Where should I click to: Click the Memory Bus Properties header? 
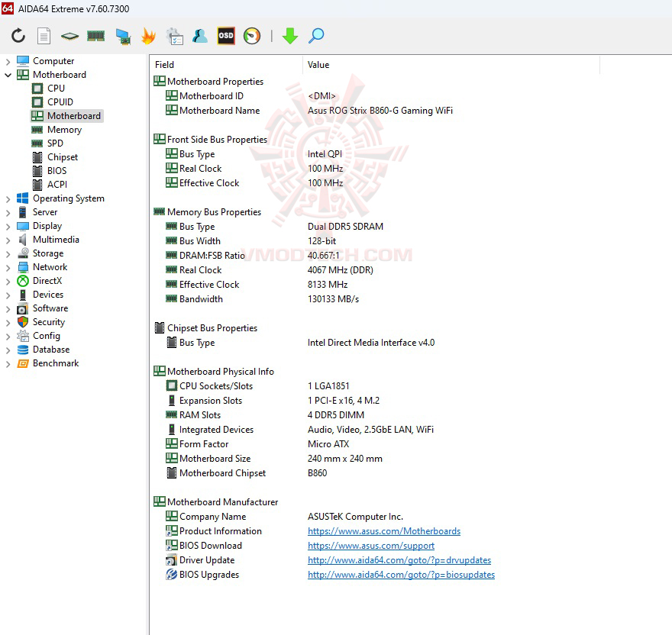[208, 212]
